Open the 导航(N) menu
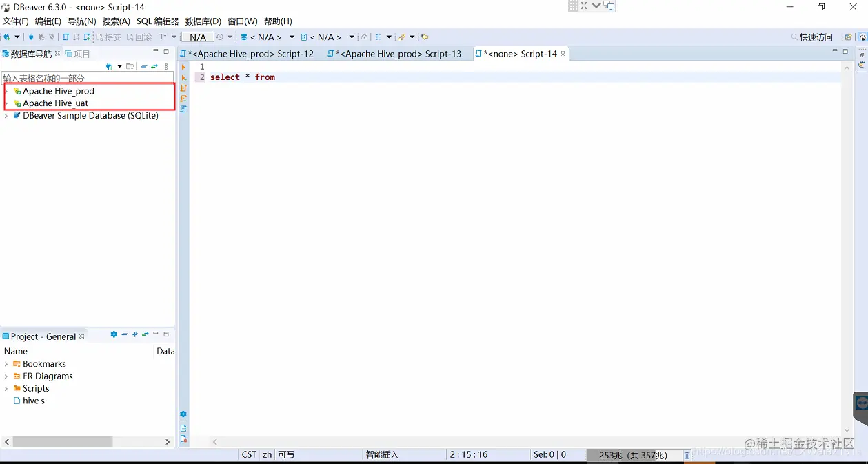The width and height of the screenshot is (868, 464). 82,21
